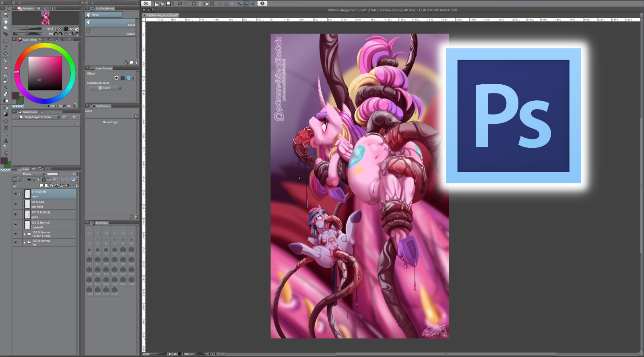
Task: Click the New Raster Layer icon
Action: tap(41, 185)
